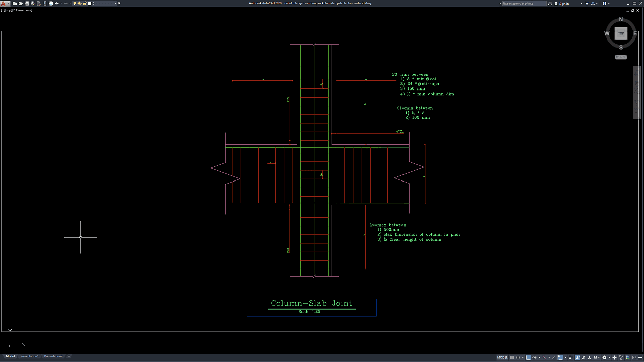Click the Plot printer icon
This screenshot has height=362, width=644.
point(50,3)
